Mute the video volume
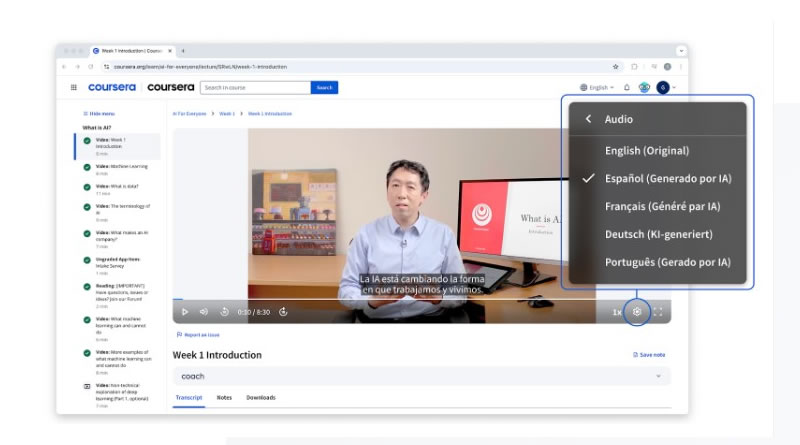This screenshot has width=800, height=445. (x=204, y=312)
